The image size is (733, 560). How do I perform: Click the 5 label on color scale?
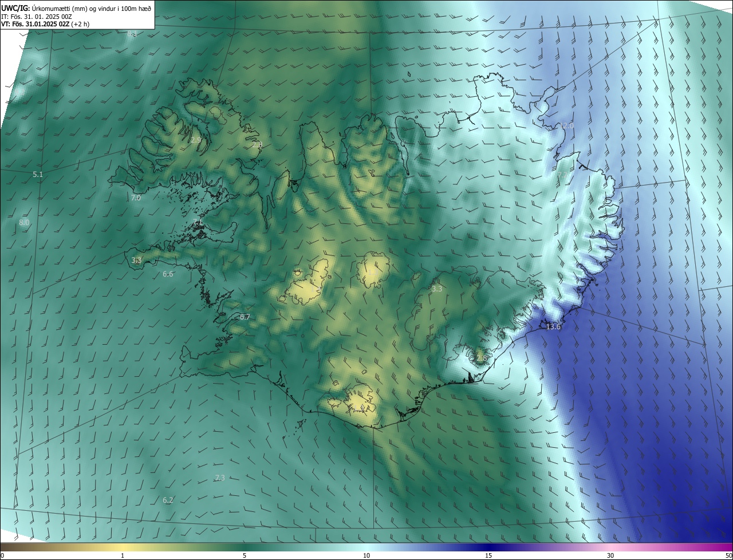[245, 555]
